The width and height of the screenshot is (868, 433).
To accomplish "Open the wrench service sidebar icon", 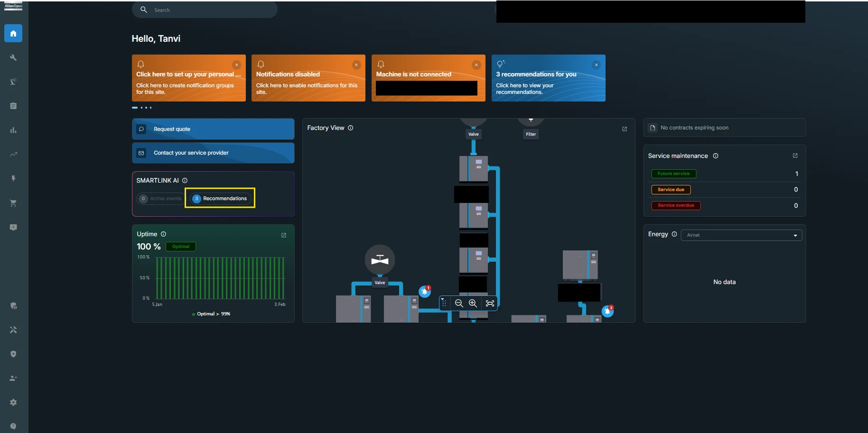I will [13, 57].
